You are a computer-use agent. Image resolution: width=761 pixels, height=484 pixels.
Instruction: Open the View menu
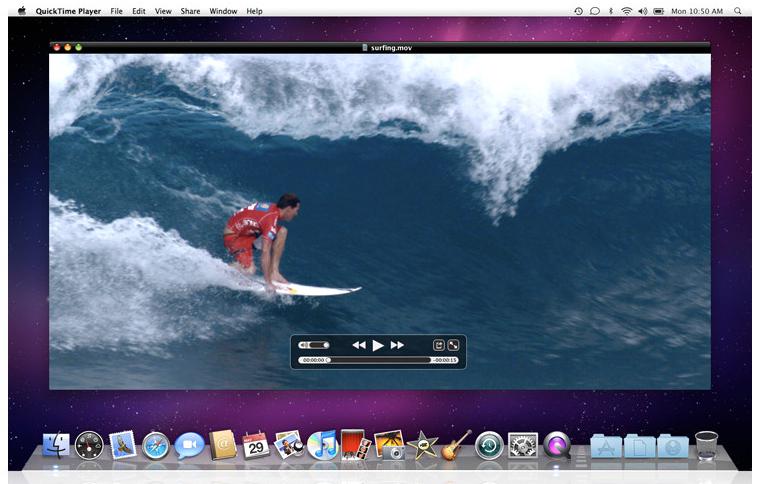tap(163, 11)
